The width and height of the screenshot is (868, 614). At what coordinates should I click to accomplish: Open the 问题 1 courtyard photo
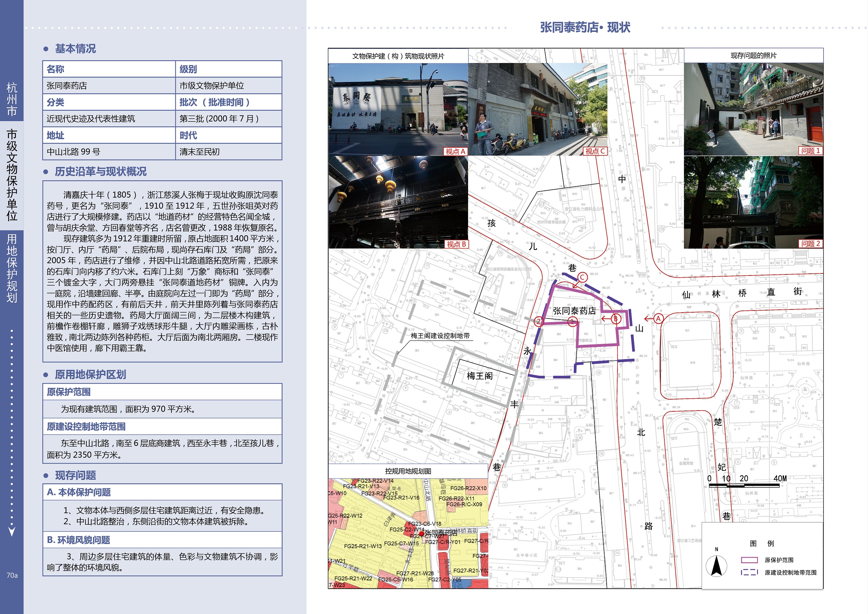point(753,109)
